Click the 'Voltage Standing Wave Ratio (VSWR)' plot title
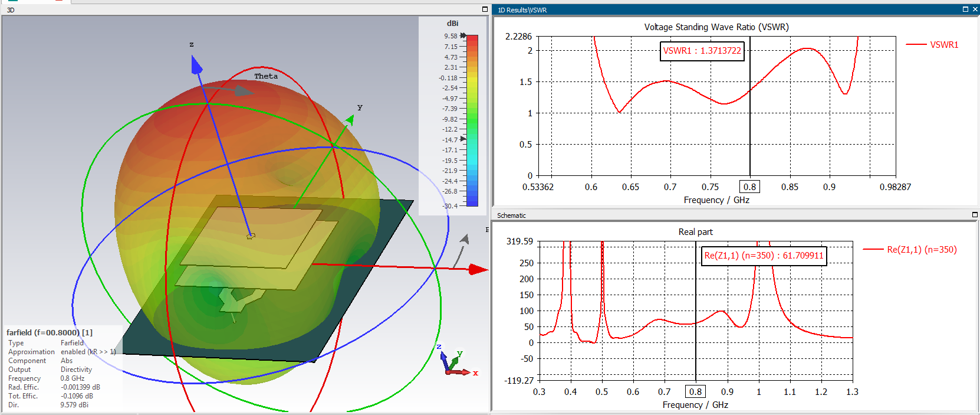This screenshot has height=415, width=980. pyautogui.click(x=716, y=27)
